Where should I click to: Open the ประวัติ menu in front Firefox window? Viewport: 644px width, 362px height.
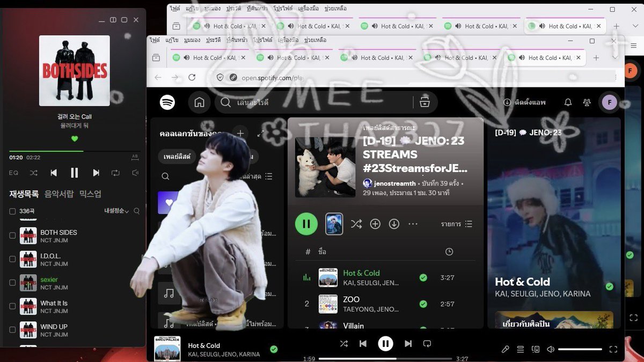tap(213, 40)
